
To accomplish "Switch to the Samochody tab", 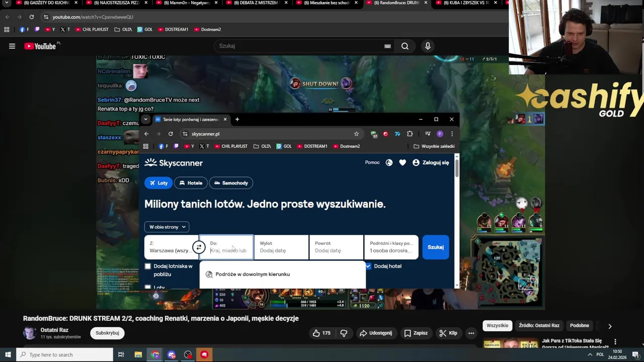I will click(x=231, y=183).
